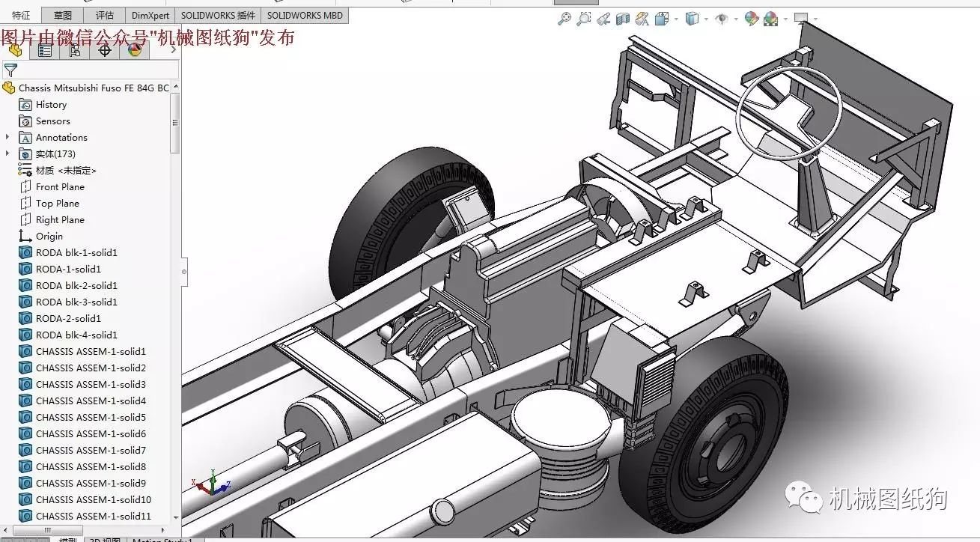
Task: Select CHASSIS ASSEM-1-solid2
Action: tap(91, 368)
